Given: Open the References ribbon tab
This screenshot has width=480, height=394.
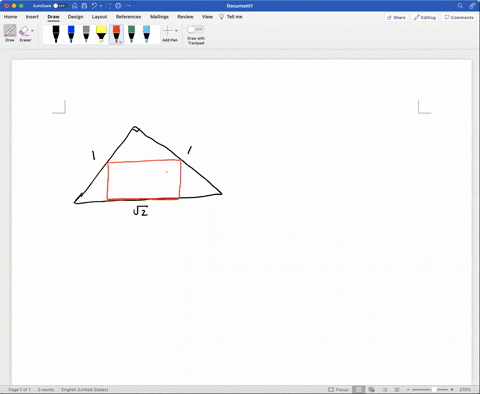Looking at the screenshot, I should point(128,17).
